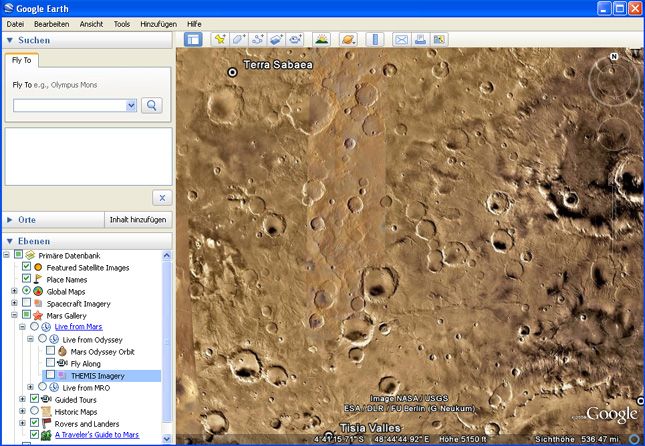The width and height of the screenshot is (645, 446).
Task: Add a polygon using the toolbar icon
Action: click(x=239, y=40)
